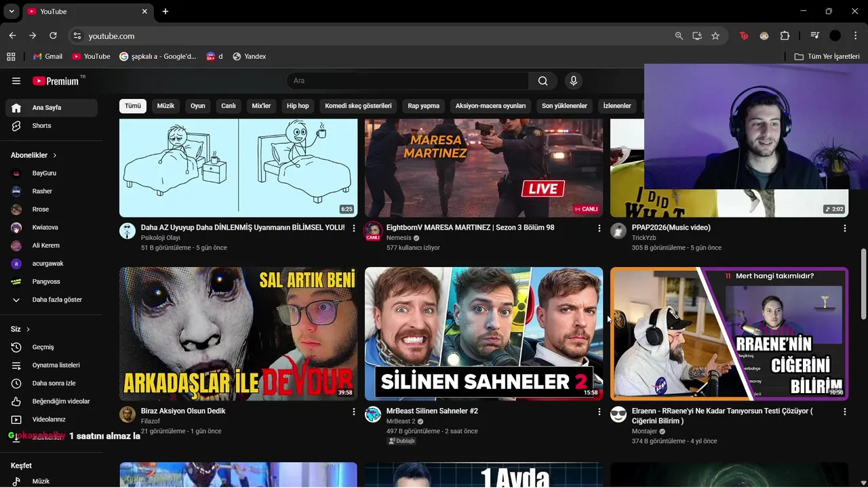Open Ali Kerem subscription channel
The width and height of the screenshot is (868, 488).
(52, 245)
